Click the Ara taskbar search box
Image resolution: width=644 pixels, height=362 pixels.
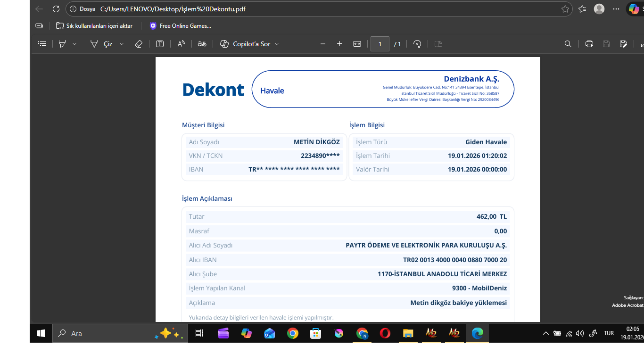[x=121, y=333]
